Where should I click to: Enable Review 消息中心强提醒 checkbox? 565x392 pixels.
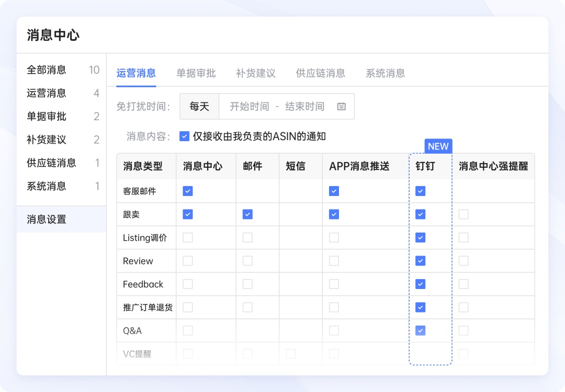tap(464, 261)
